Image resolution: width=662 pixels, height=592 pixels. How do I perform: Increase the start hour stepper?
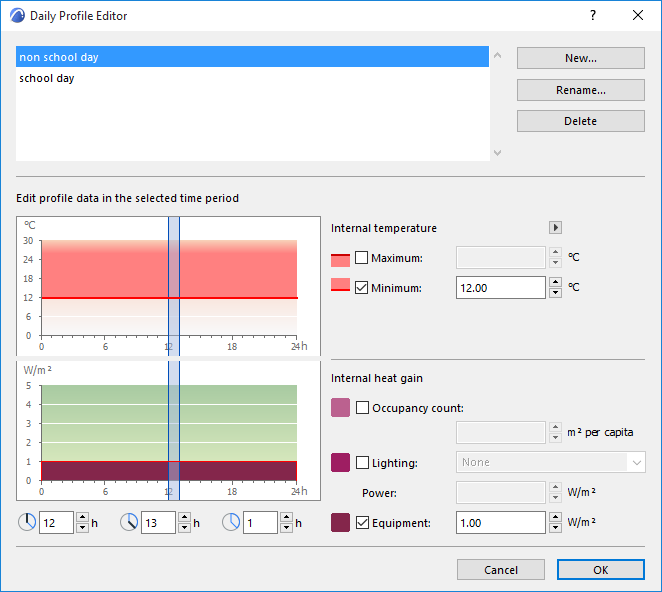83,517
